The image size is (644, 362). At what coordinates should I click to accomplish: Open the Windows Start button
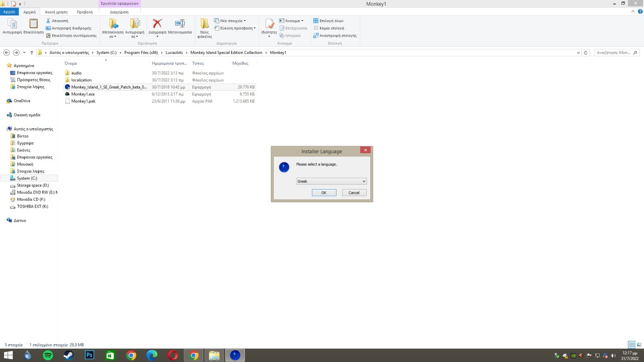(x=8, y=355)
